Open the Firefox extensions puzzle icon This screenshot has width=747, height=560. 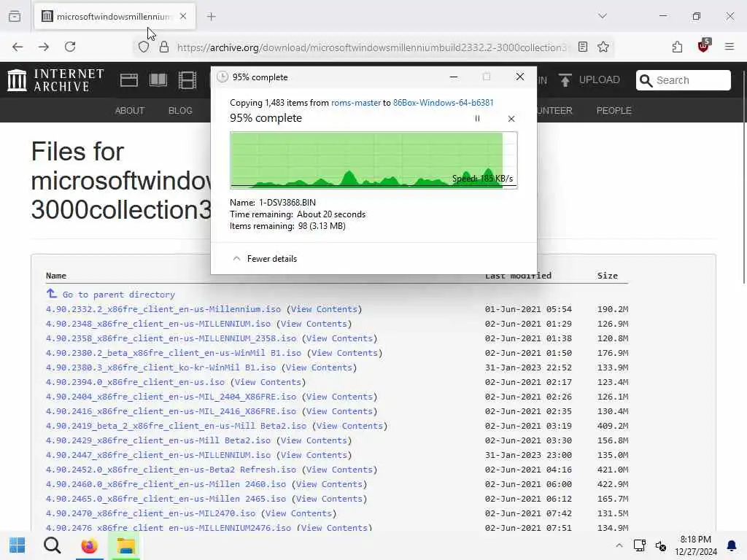click(x=677, y=47)
